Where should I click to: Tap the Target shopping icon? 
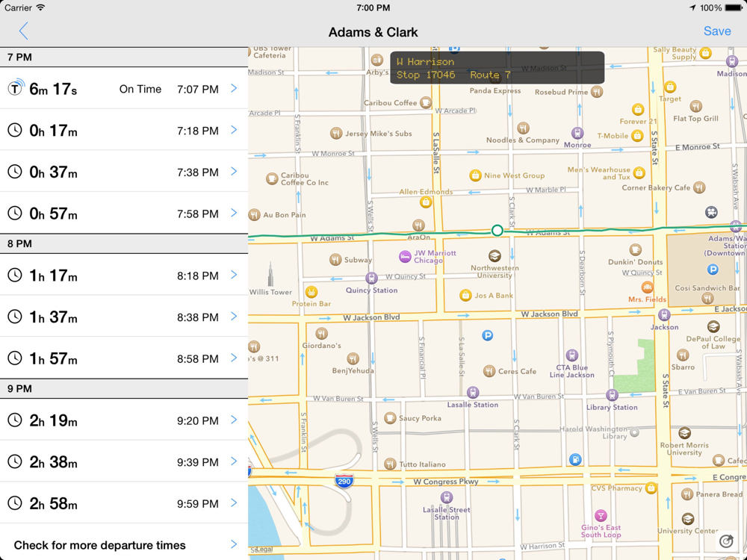(670, 87)
